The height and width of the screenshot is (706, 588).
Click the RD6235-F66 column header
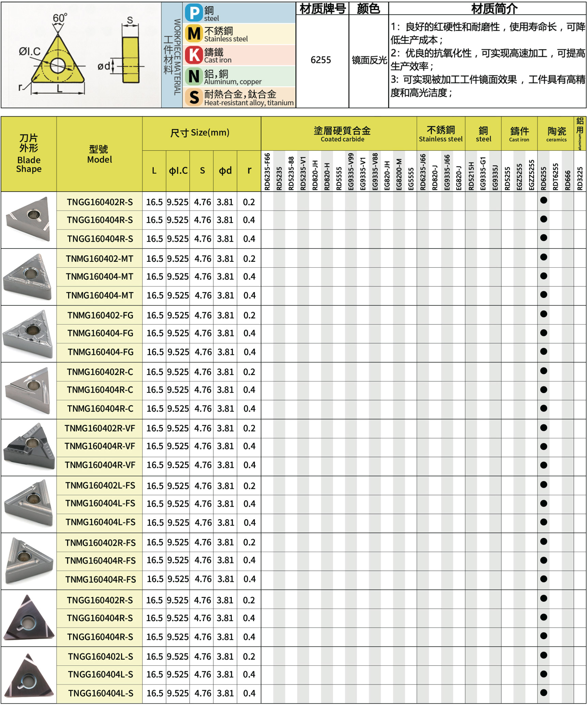tap(267, 171)
